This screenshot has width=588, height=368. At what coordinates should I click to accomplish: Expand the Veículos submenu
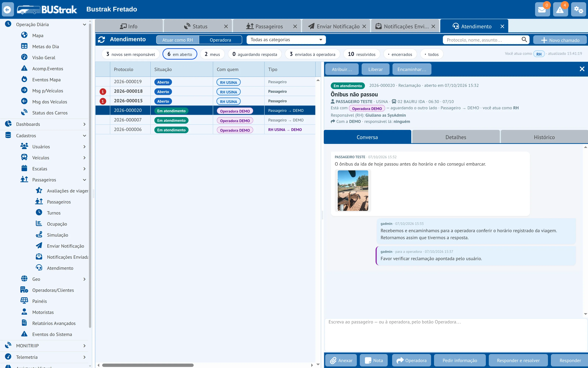84,158
